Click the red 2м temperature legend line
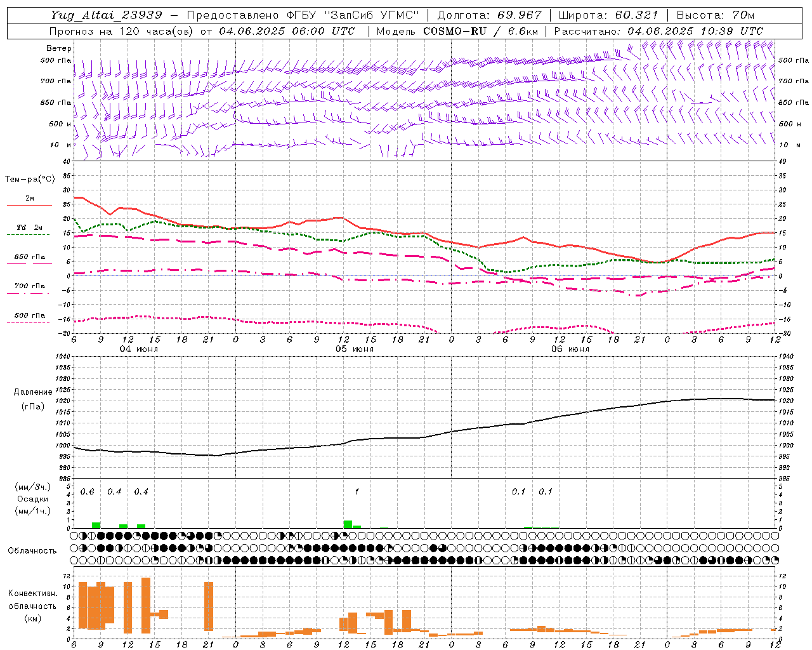 tap(30, 205)
